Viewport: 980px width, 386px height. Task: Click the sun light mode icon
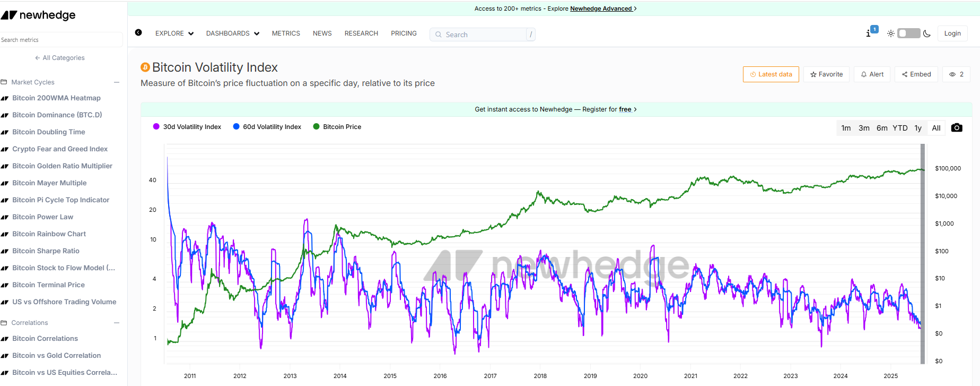click(x=891, y=33)
